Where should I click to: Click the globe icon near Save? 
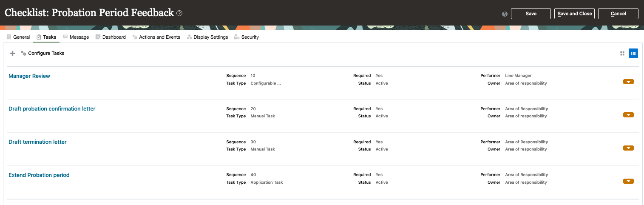click(x=505, y=14)
